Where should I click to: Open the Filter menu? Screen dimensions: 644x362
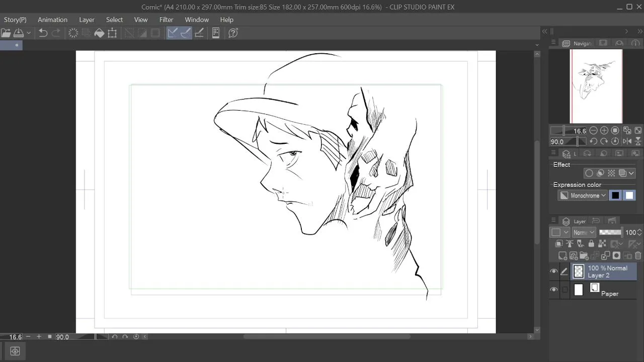(x=166, y=20)
